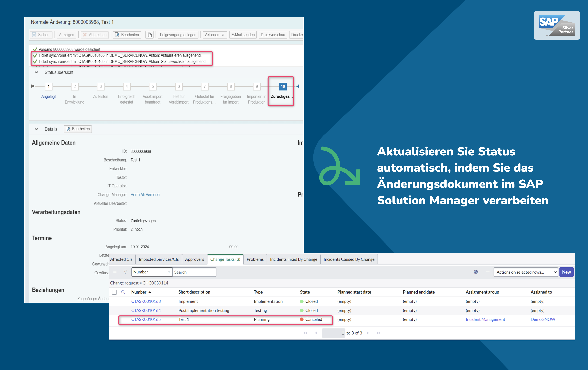
Task: Click the copy document icon in toolbar
Action: (150, 35)
